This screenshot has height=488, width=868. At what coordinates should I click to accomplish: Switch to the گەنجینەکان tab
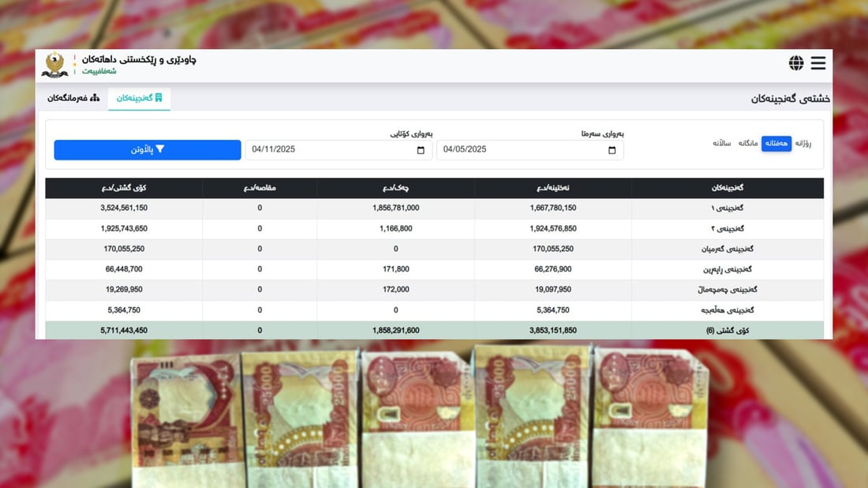click(139, 98)
